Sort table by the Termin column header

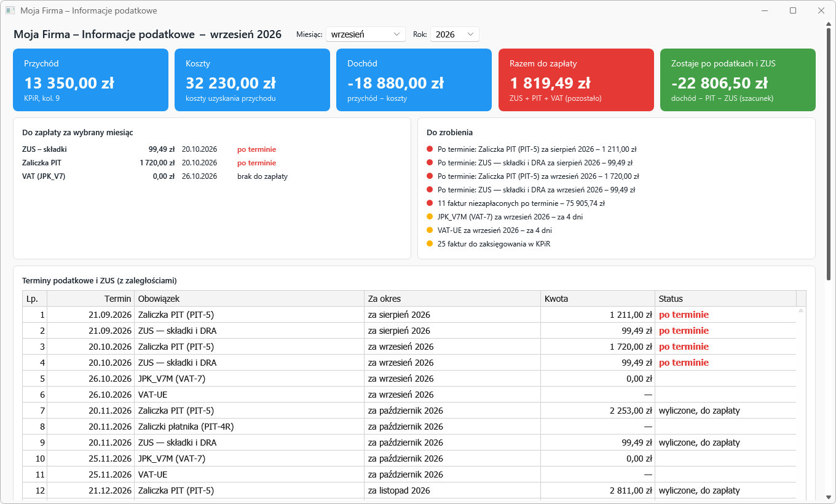90,299
